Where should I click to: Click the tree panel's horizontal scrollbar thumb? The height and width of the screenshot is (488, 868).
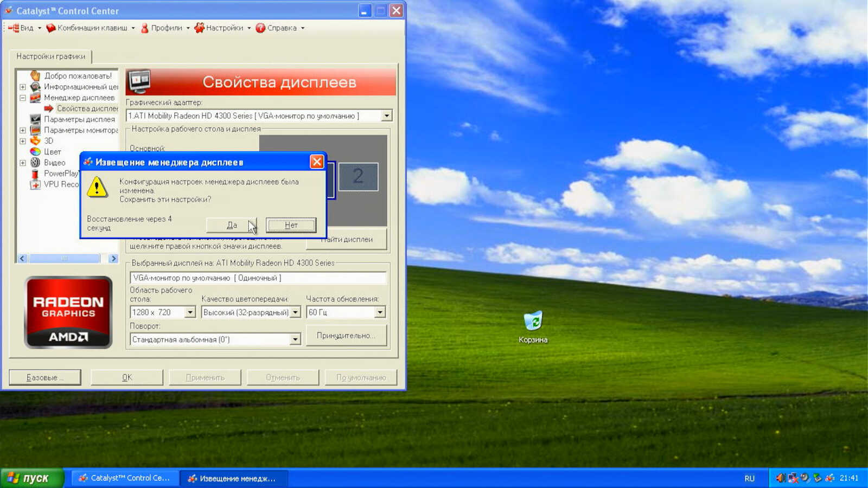[x=64, y=259]
